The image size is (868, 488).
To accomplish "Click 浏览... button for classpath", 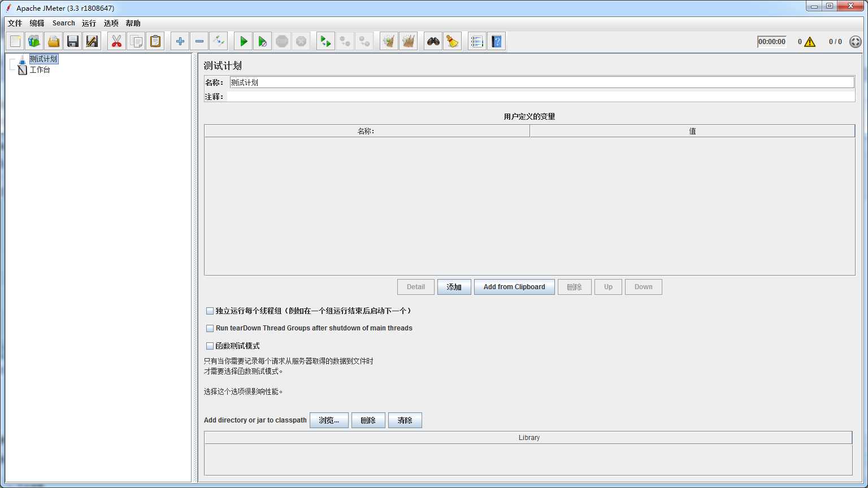I will (x=329, y=420).
